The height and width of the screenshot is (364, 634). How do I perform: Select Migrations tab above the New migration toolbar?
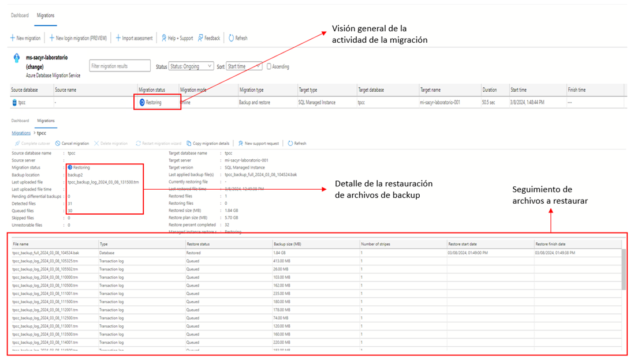click(x=45, y=16)
